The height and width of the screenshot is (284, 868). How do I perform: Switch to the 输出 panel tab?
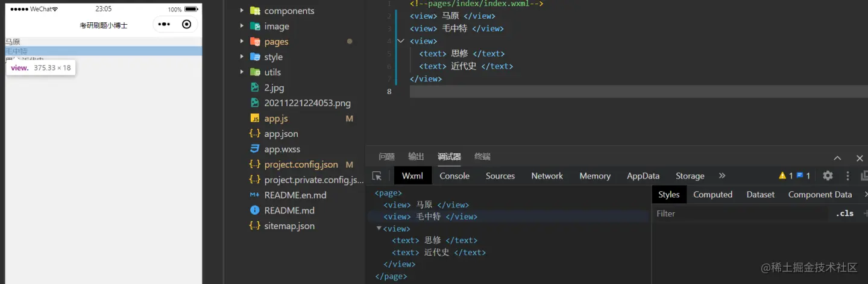pyautogui.click(x=416, y=157)
